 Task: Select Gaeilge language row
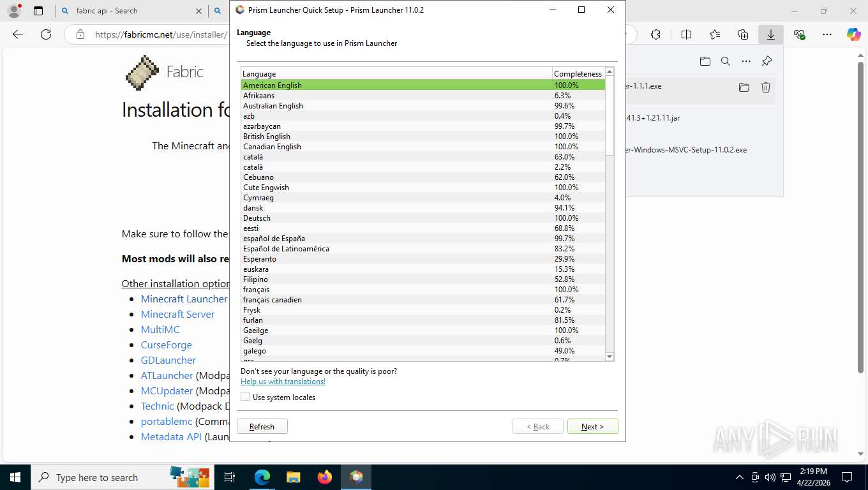(x=423, y=330)
